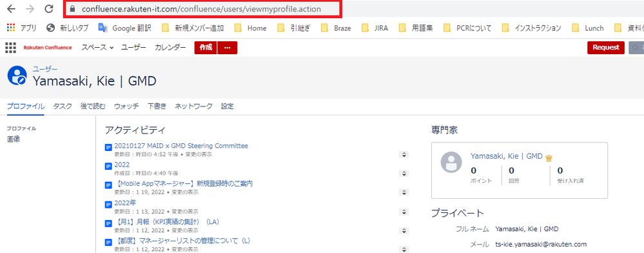Screen dimensions: 644x253
Task: Open the カレンダー menu item
Action: pyautogui.click(x=170, y=48)
